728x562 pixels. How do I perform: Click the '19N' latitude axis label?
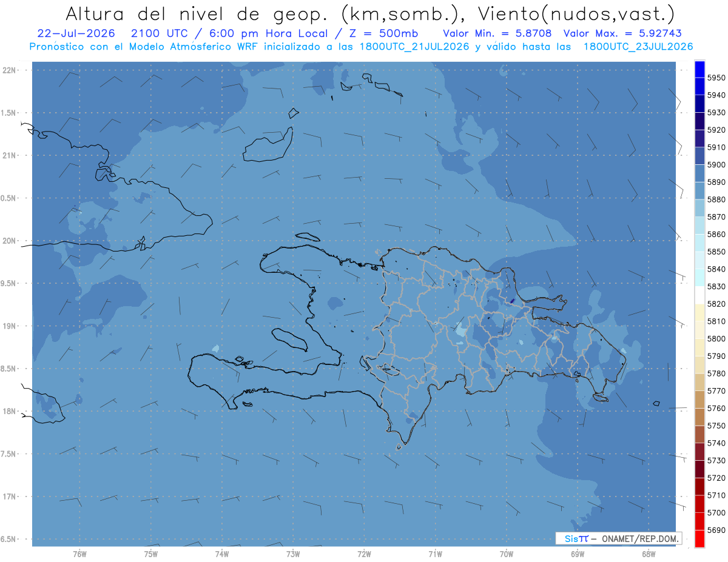[9, 326]
